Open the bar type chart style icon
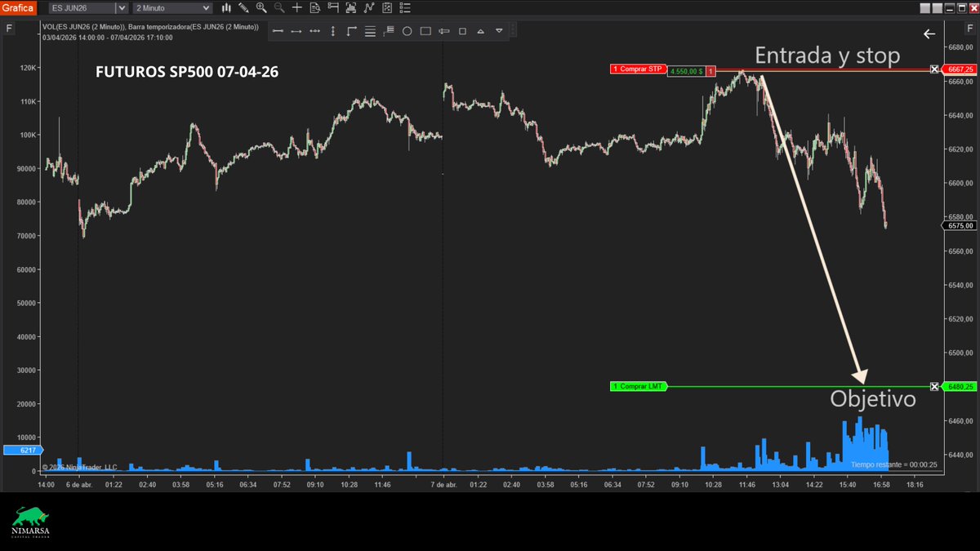The width and height of the screenshot is (980, 551). click(x=226, y=8)
